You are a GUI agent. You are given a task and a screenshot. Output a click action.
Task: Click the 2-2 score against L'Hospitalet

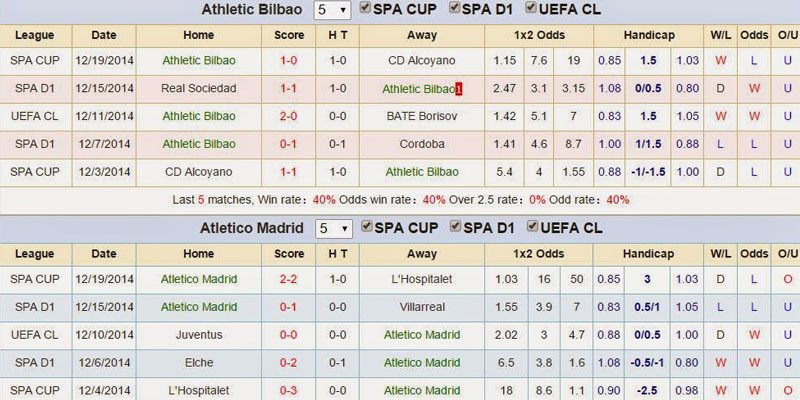point(288,279)
